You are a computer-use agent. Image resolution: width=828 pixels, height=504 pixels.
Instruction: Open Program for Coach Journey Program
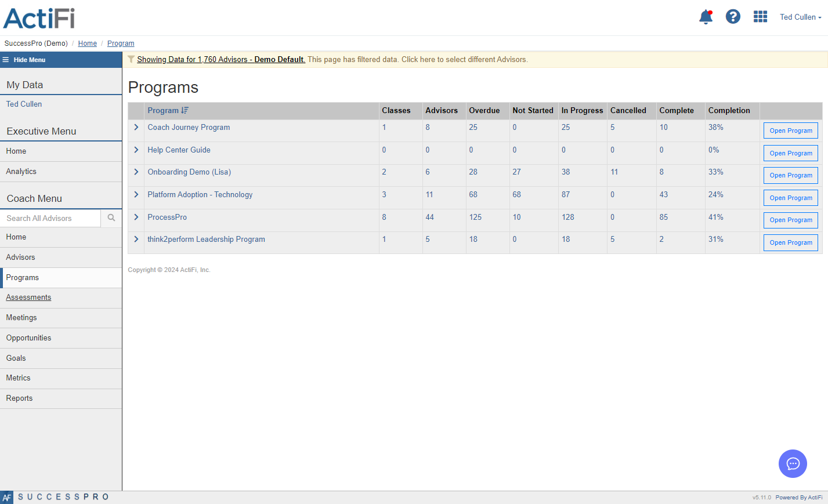(790, 130)
